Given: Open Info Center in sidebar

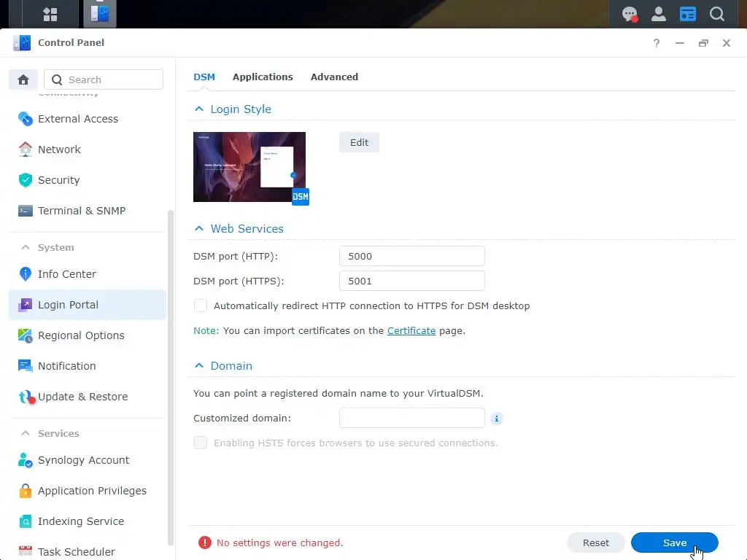Looking at the screenshot, I should point(88,274).
